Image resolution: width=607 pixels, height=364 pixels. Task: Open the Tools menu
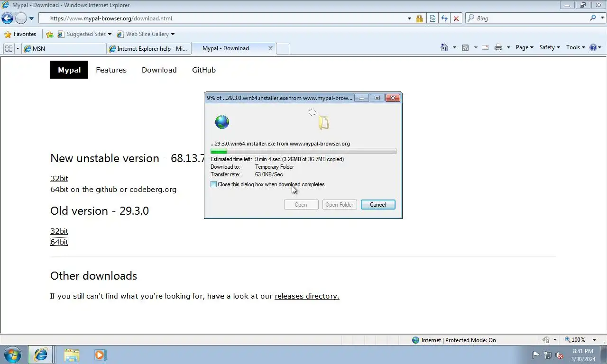pyautogui.click(x=576, y=47)
